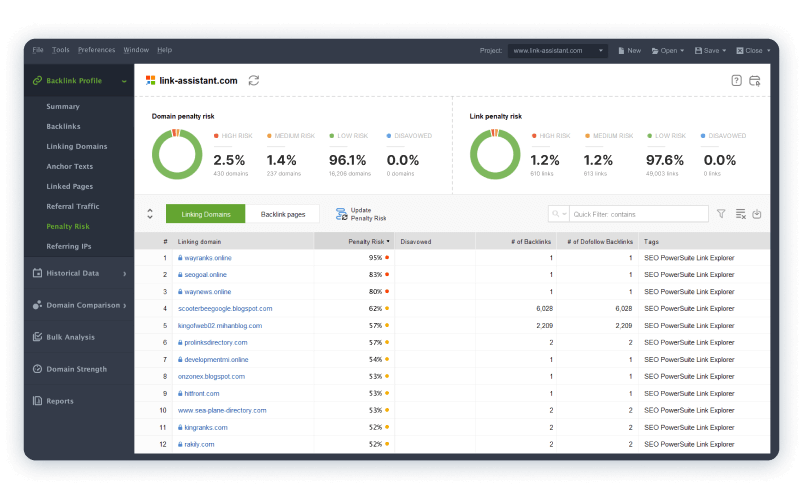Click the Domain Strength gauge icon
Image resolution: width=803 pixels, height=499 pixels.
pyautogui.click(x=37, y=369)
